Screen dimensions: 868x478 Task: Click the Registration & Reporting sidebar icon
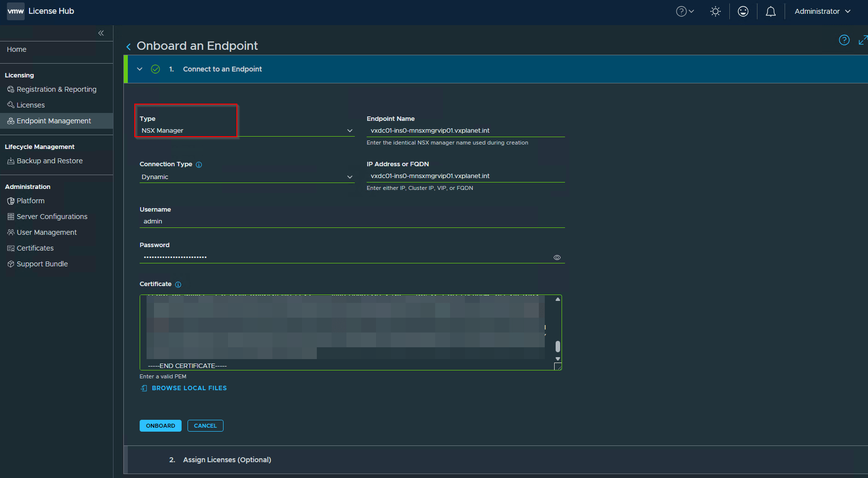click(11, 89)
